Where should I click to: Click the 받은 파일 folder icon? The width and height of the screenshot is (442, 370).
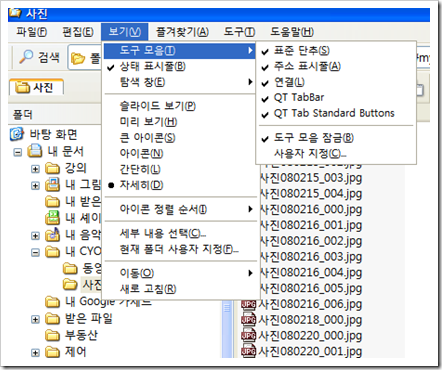pos(52,319)
